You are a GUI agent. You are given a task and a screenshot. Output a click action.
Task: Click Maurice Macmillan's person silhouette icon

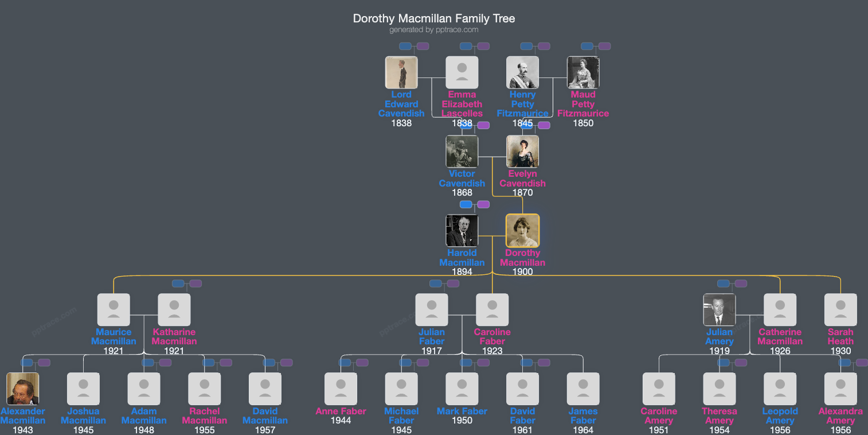114,309
